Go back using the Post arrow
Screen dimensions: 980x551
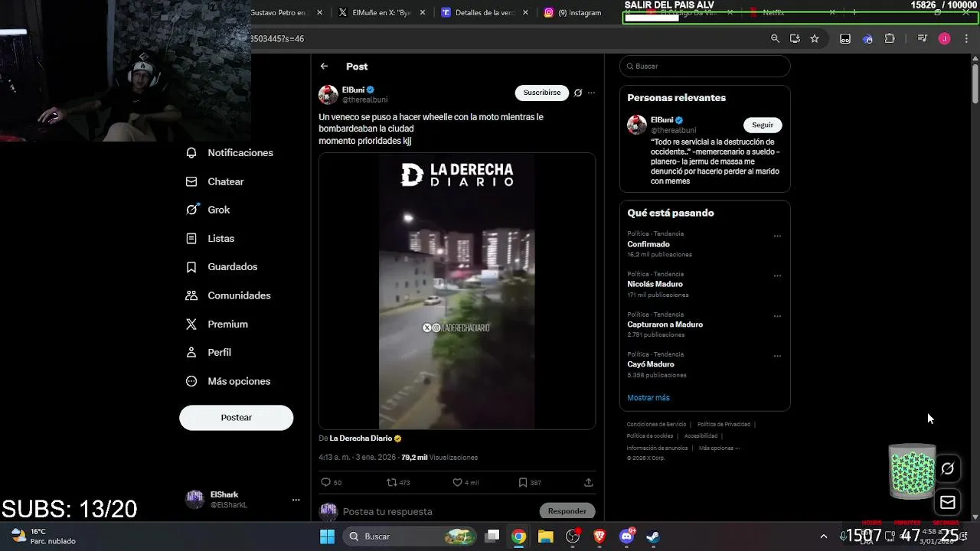(325, 67)
